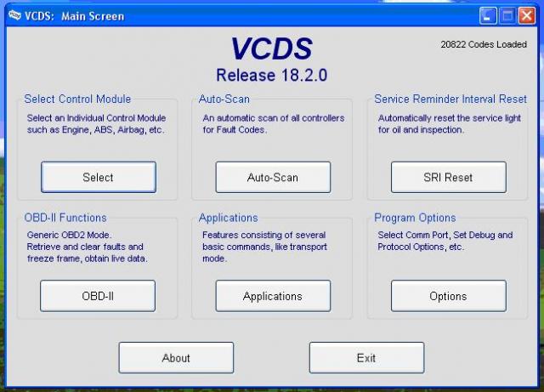Open the SRI Reset function
The image size is (544, 392).
tap(448, 178)
